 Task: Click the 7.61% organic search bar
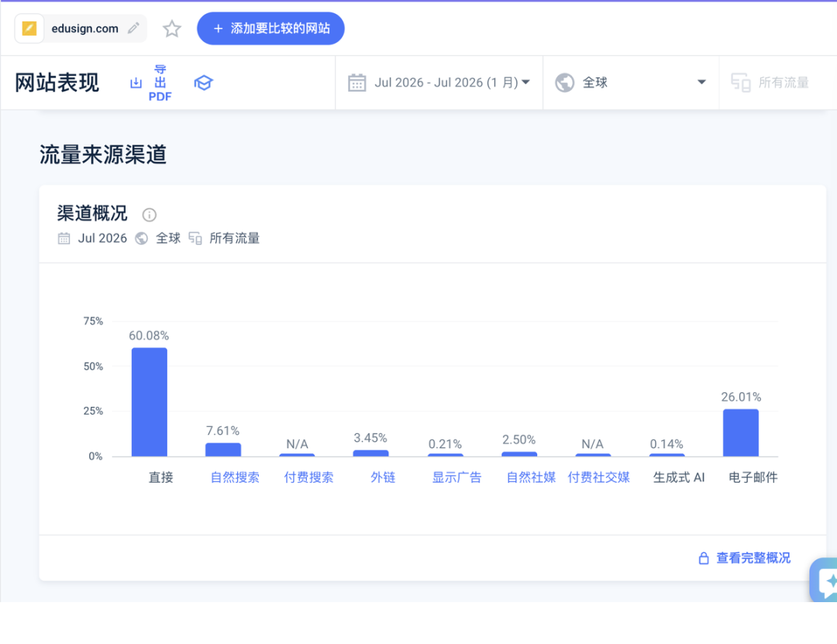coord(223,449)
